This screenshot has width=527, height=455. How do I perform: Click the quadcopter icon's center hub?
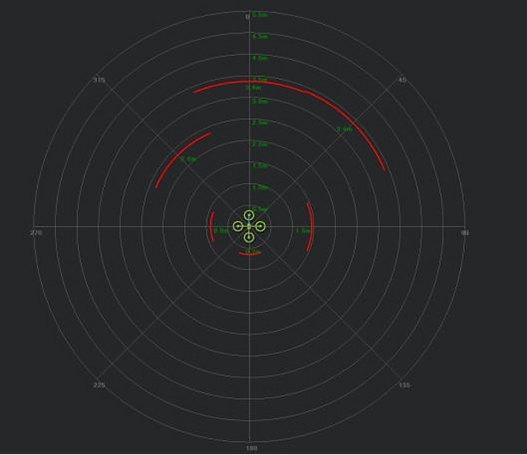click(249, 227)
